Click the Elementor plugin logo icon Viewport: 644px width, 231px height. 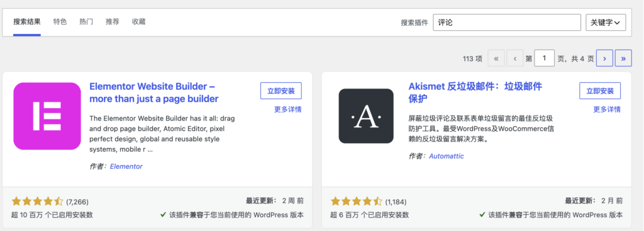pyautogui.click(x=47, y=116)
